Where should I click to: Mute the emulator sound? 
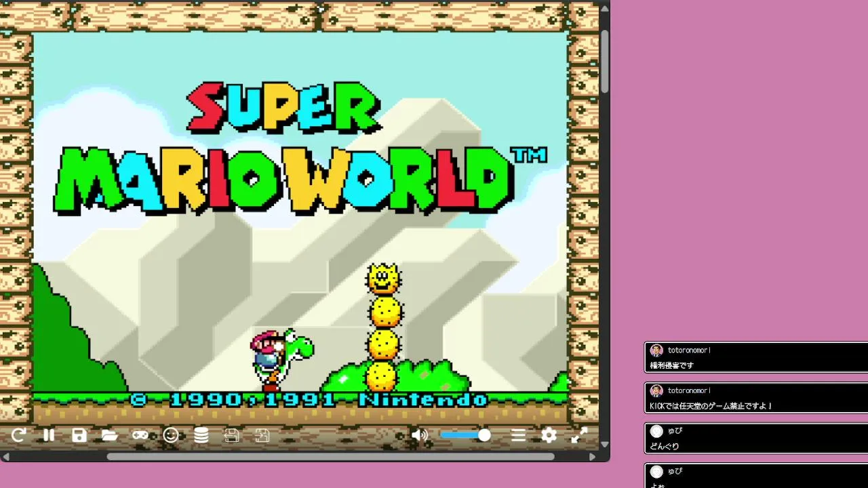click(420, 435)
